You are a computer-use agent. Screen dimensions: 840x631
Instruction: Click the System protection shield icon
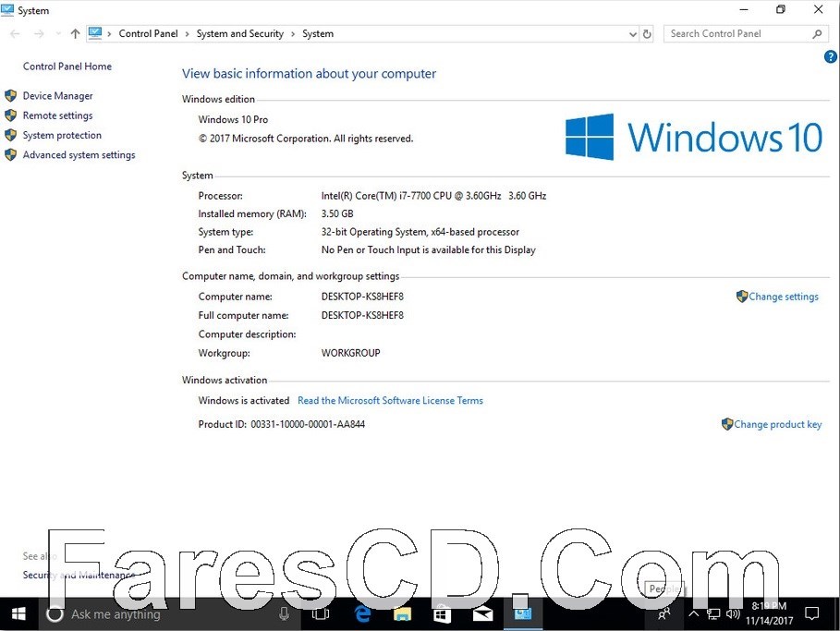click(x=11, y=136)
